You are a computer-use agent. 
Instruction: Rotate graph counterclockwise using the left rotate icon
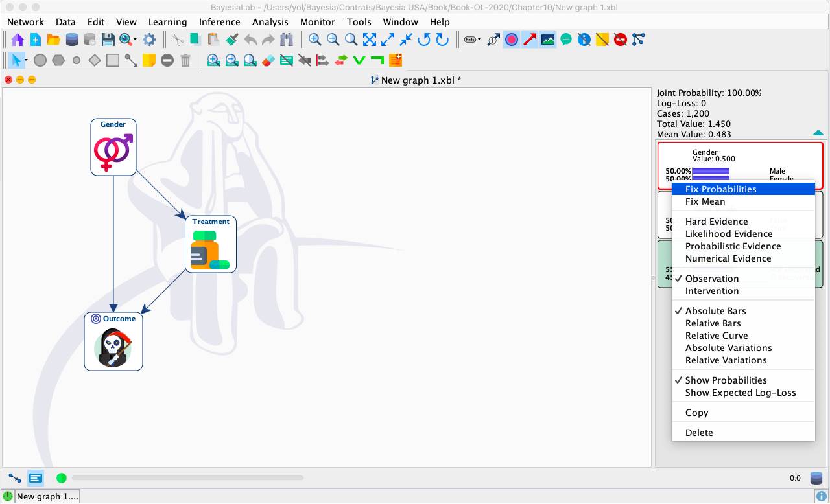pos(424,40)
